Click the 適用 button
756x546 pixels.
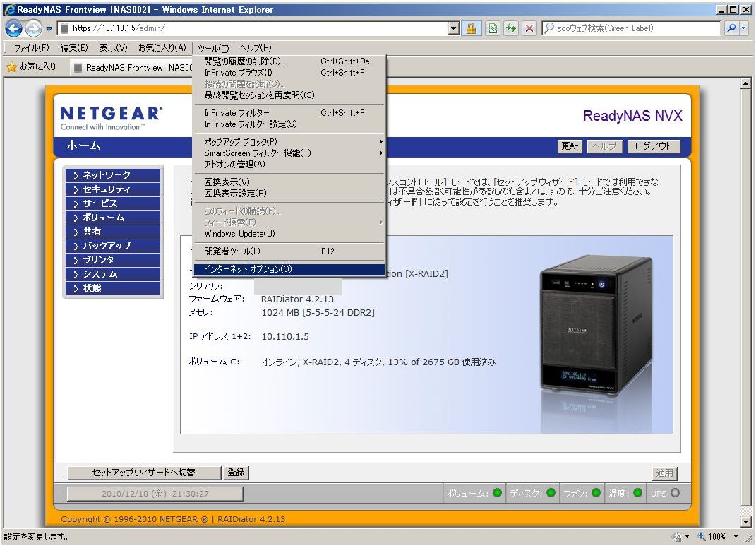tap(664, 473)
